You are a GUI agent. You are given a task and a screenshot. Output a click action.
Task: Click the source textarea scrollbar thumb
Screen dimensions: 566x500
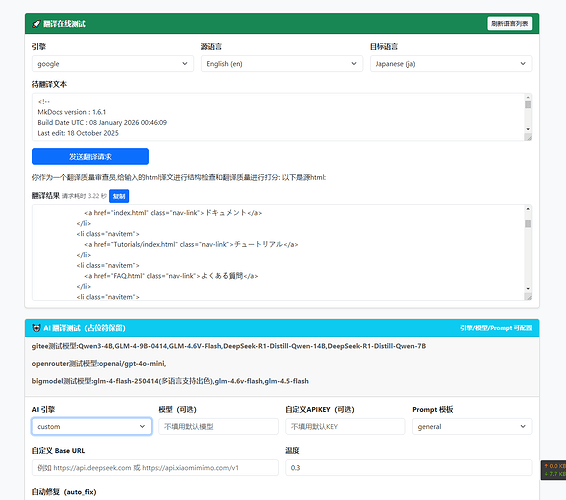(528, 104)
